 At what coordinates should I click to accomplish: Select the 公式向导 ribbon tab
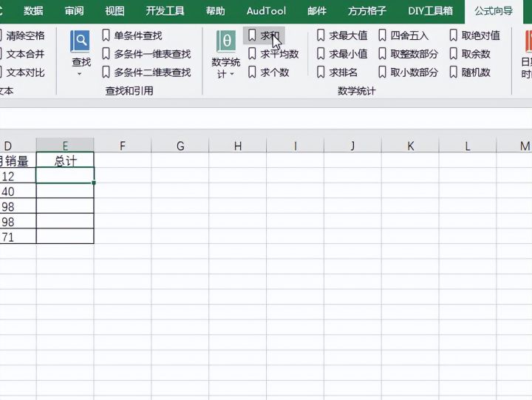[494, 11]
